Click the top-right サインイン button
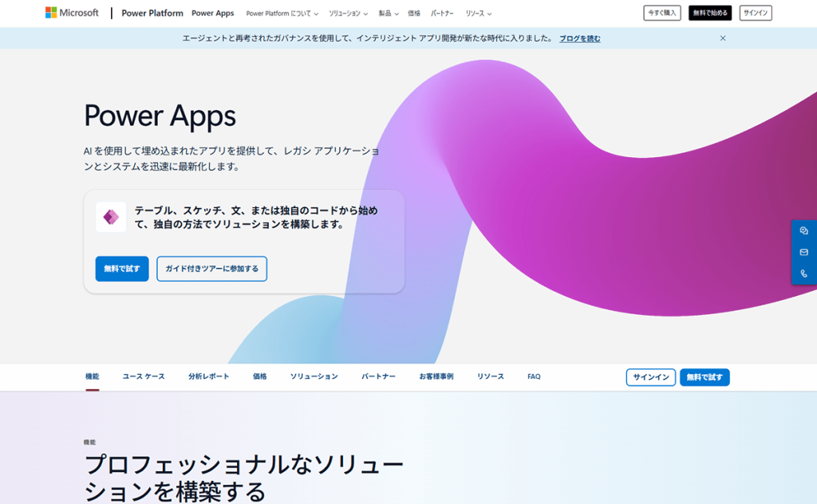 756,13
